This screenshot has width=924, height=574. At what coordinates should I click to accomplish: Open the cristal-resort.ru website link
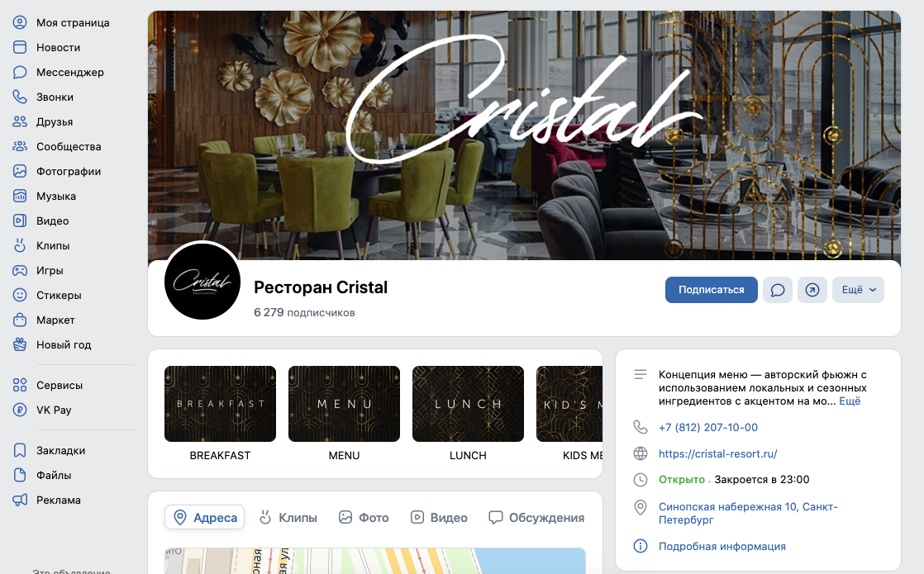(717, 454)
